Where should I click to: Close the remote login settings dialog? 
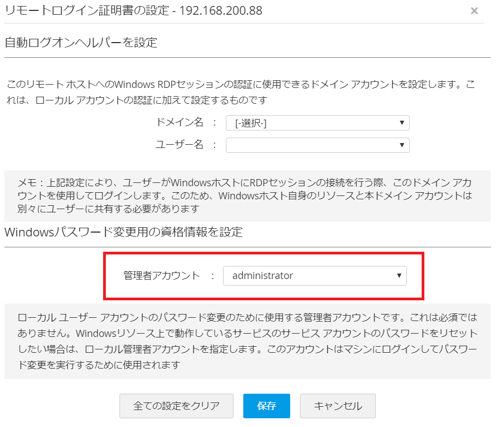click(x=474, y=11)
